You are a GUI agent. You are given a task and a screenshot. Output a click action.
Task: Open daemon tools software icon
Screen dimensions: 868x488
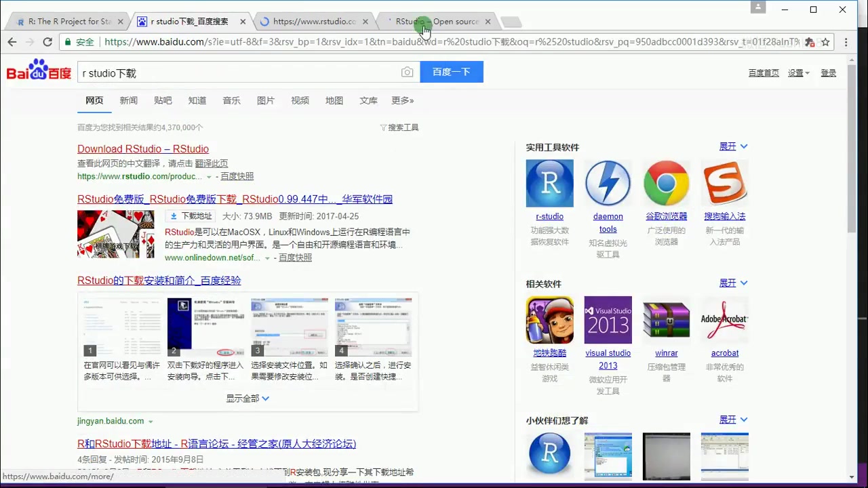[x=608, y=183]
